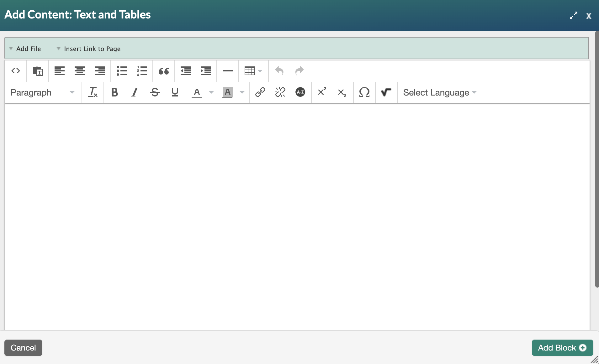Apply the current background highlight color
The image size is (599, 364).
click(x=227, y=92)
